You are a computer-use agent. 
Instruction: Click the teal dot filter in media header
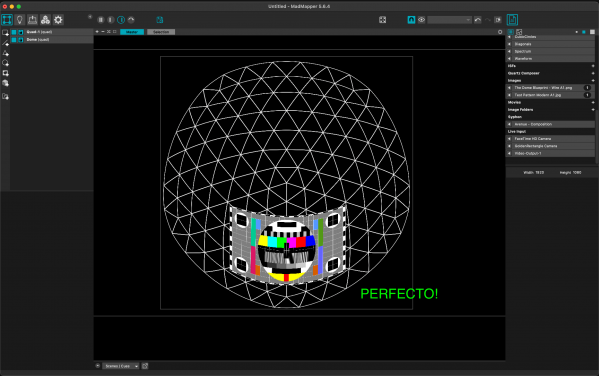[584, 32]
